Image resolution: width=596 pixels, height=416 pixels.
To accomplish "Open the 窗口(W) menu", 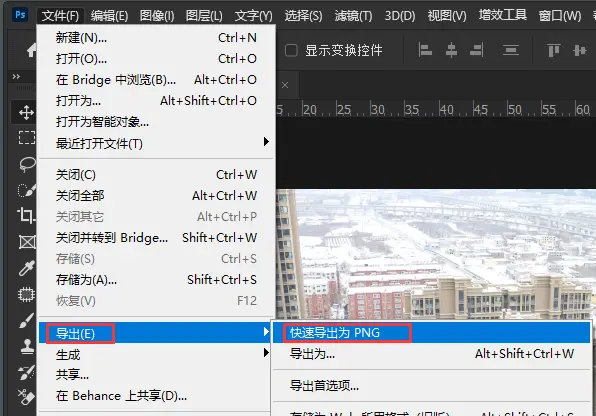I will pos(560,16).
